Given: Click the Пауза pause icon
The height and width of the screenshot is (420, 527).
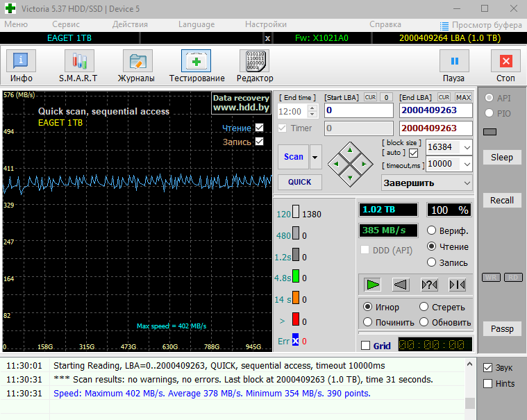Looking at the screenshot, I should point(454,62).
